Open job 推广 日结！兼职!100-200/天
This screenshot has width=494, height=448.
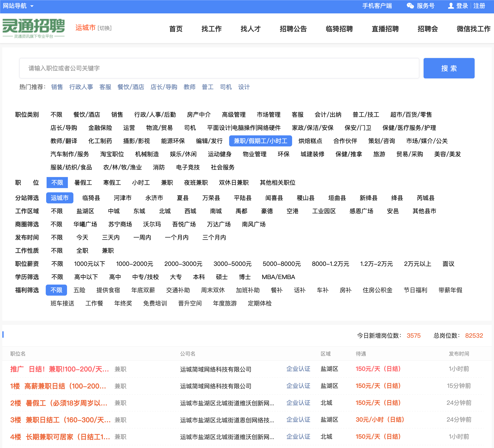point(60,369)
